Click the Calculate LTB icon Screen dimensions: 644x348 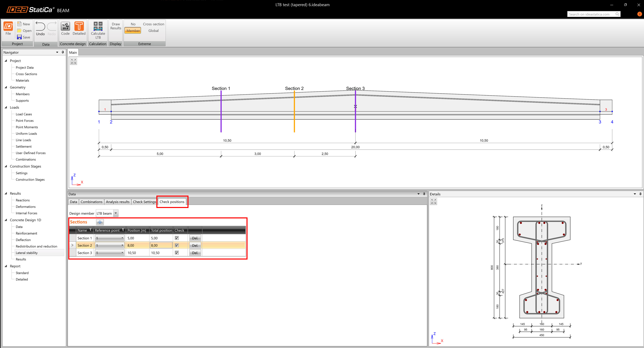tap(98, 26)
